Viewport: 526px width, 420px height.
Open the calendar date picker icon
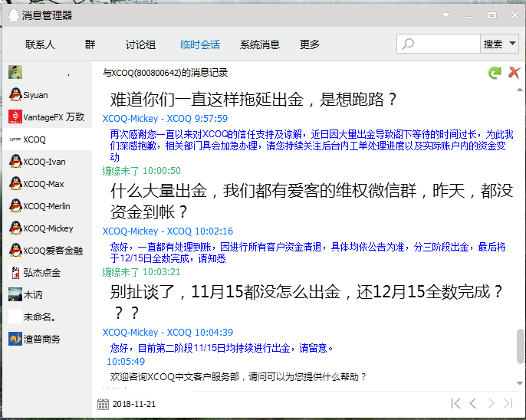[104, 404]
